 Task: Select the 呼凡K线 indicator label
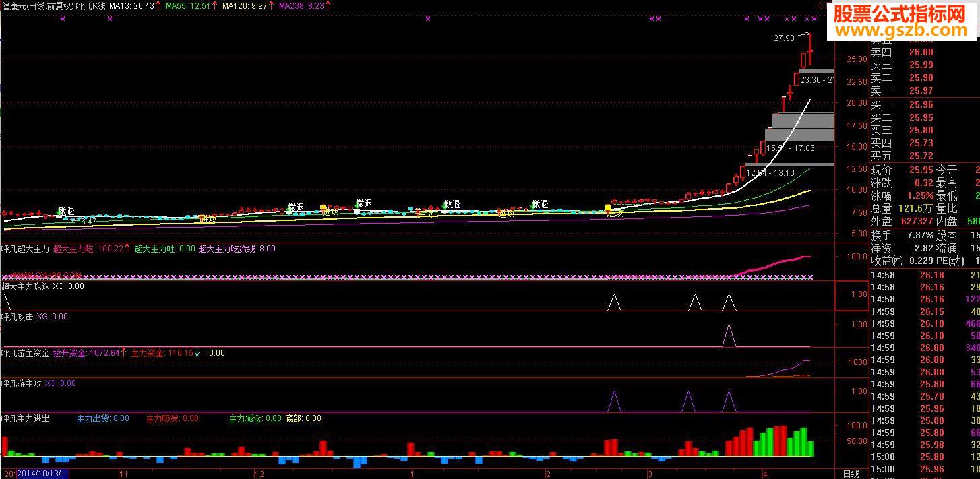[90, 5]
